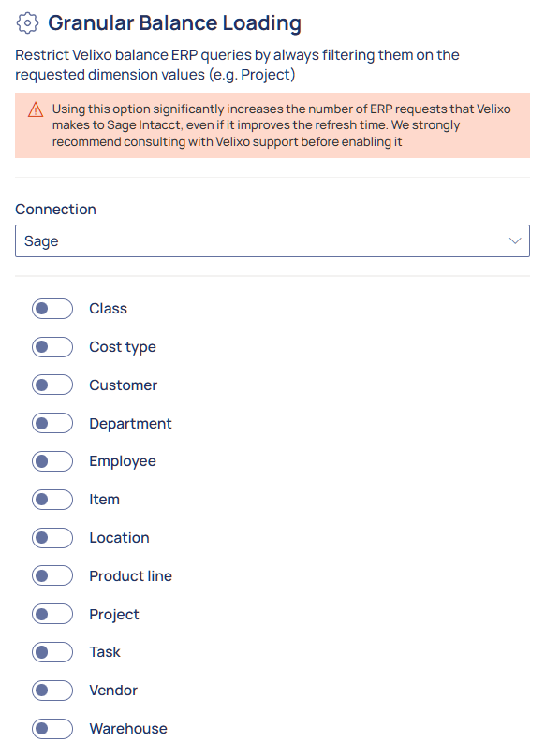This screenshot has height=756, width=545.
Task: Turn on the Cost type switch
Action: [52, 347]
